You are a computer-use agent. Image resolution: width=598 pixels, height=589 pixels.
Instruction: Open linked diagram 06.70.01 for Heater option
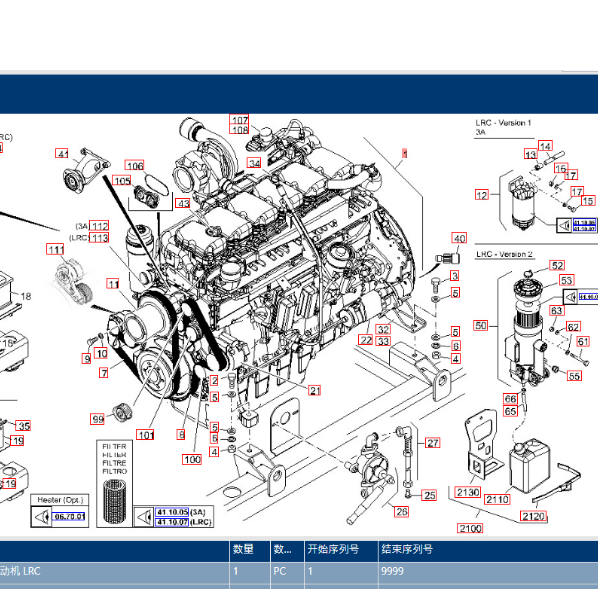tap(69, 517)
